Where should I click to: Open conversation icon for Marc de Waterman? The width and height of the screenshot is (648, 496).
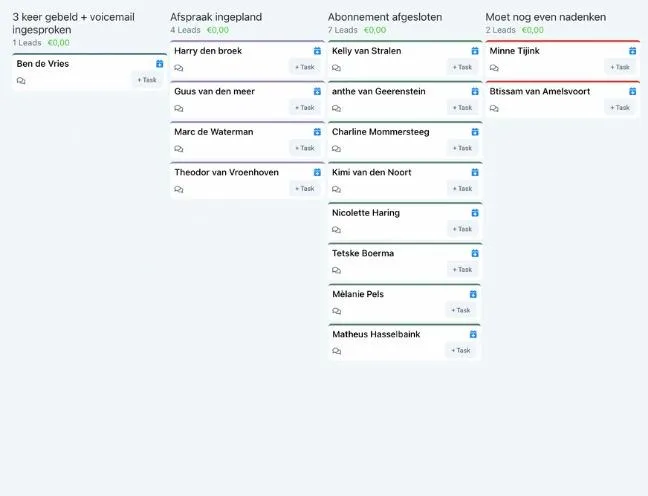click(179, 149)
